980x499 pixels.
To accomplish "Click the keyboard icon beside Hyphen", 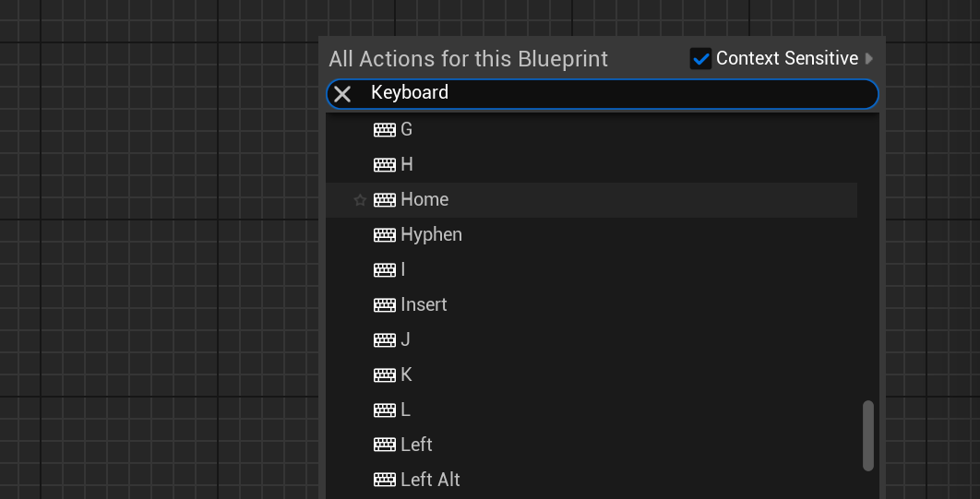I will [x=384, y=235].
